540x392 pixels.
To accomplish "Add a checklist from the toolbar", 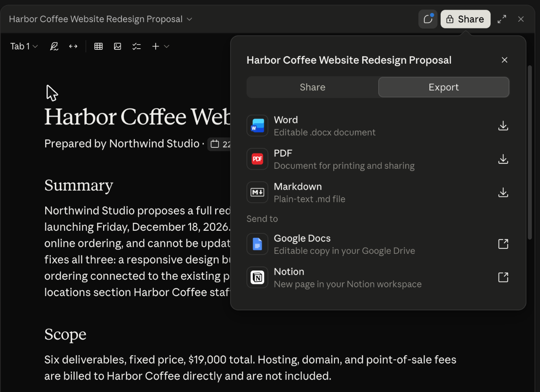I will pyautogui.click(x=136, y=46).
